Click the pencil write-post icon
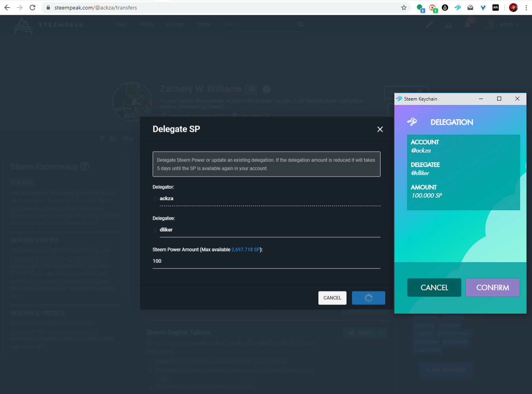532x394 pixels. point(430,25)
